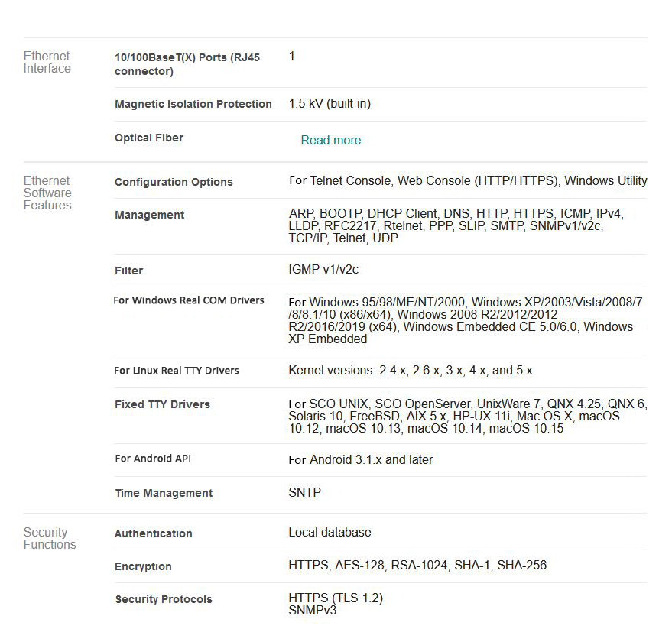Image resolution: width=672 pixels, height=629 pixels.
Task: Click the Encryption row label
Action: pos(143,567)
